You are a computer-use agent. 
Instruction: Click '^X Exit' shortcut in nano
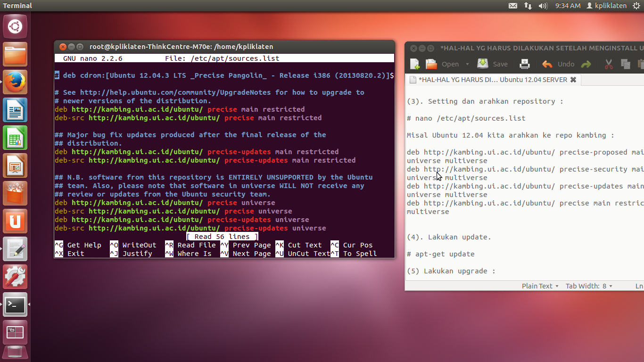point(69,254)
